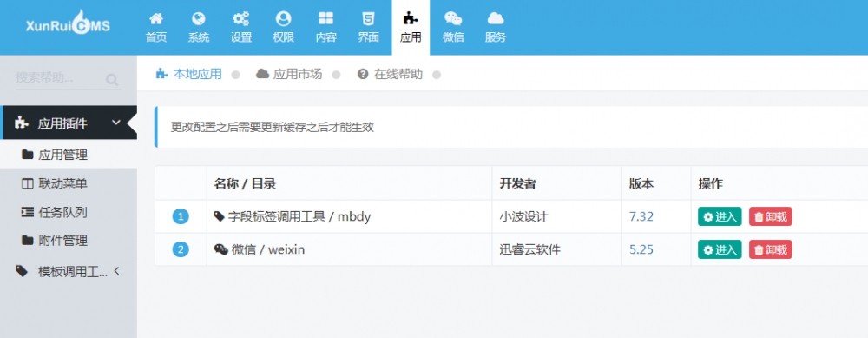Open the 服务 cloud tab
The width and height of the screenshot is (868, 338).
click(496, 28)
